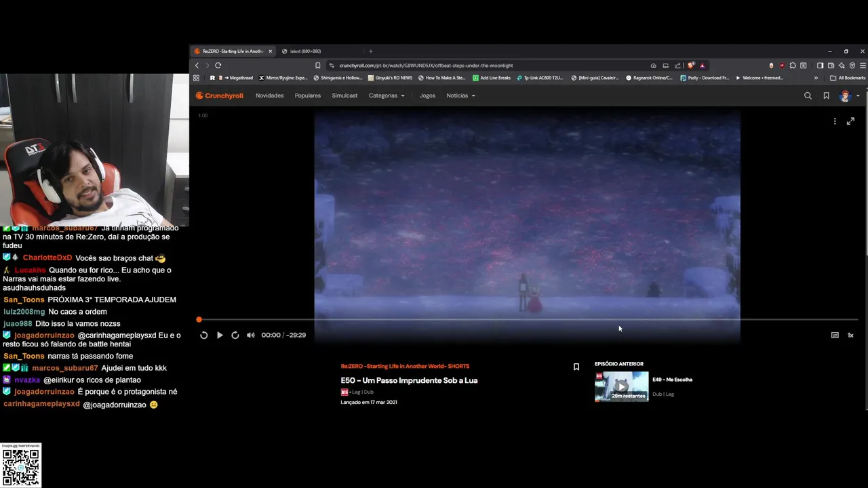The height and width of the screenshot is (488, 868).
Task: Expand the Notícias dropdown
Action: (x=460, y=96)
